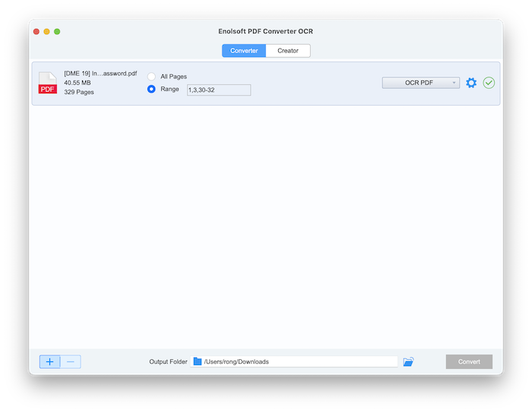Add a file with the plus button
The image size is (532, 413).
pos(50,361)
